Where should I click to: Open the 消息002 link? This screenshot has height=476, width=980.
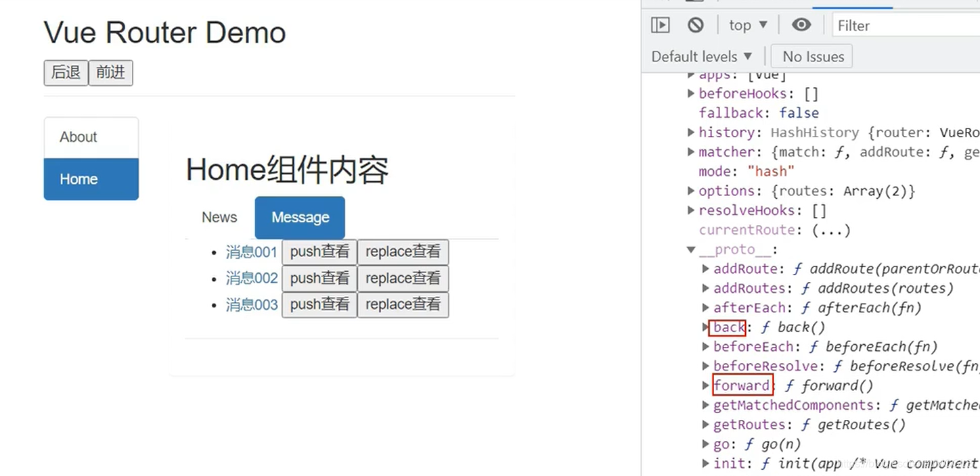[252, 278]
